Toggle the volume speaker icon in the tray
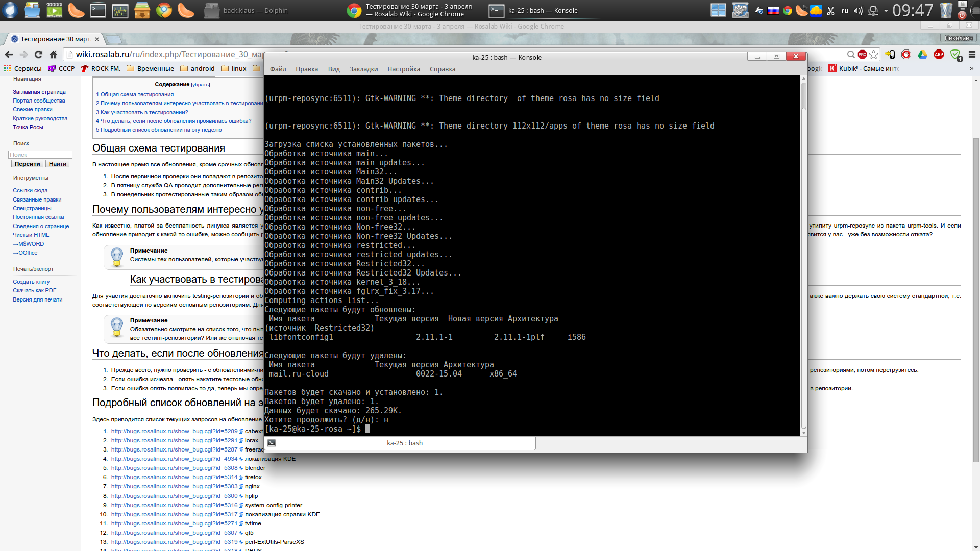The height and width of the screenshot is (551, 980). pos(858,11)
